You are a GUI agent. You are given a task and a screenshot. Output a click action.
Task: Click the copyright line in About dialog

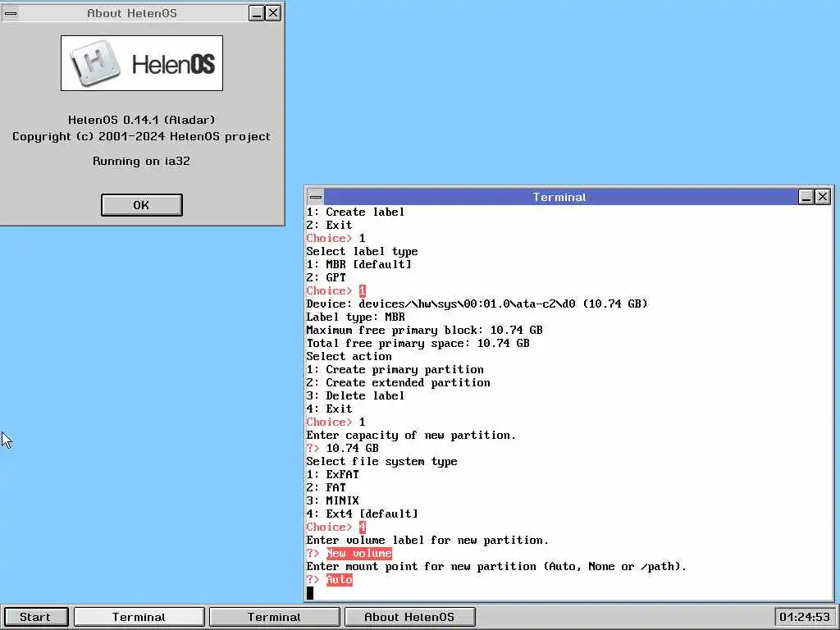coord(141,137)
